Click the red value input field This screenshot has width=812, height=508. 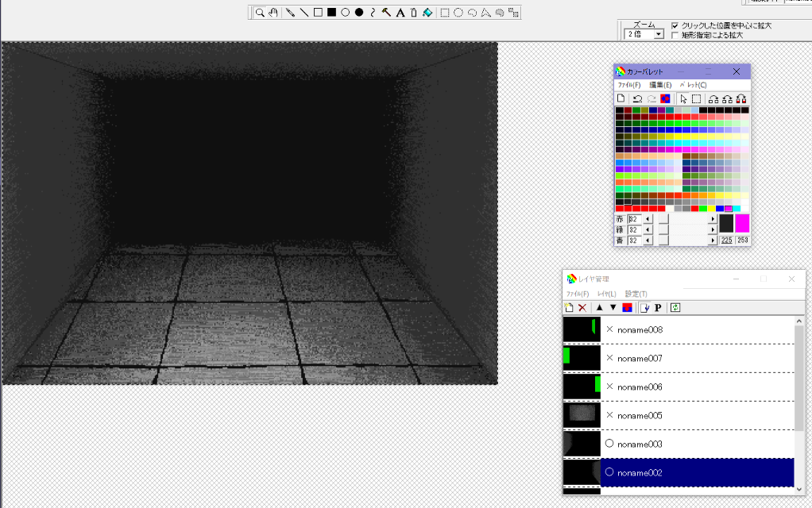633,219
